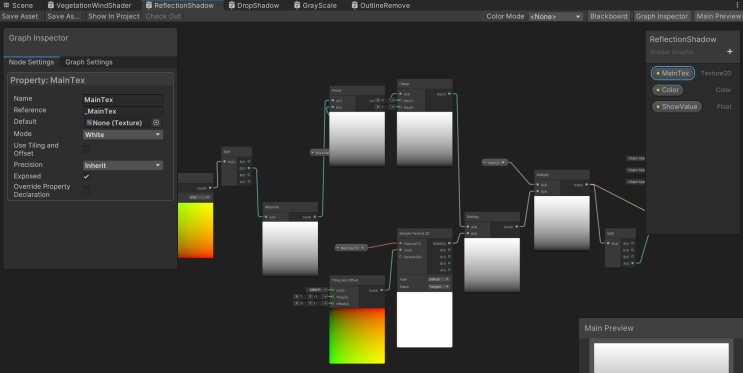Open the DropShadow tab
743x373 pixels.
point(254,5)
